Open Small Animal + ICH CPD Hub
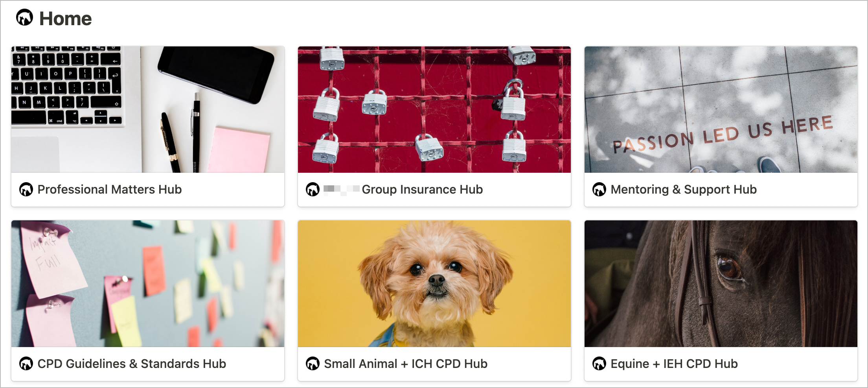Viewport: 868px width, 388px height. tap(406, 364)
